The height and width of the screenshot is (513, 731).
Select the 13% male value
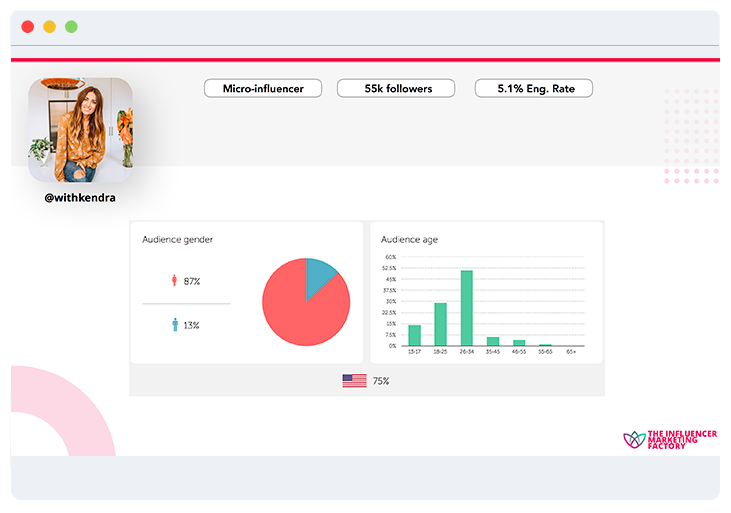click(x=191, y=326)
